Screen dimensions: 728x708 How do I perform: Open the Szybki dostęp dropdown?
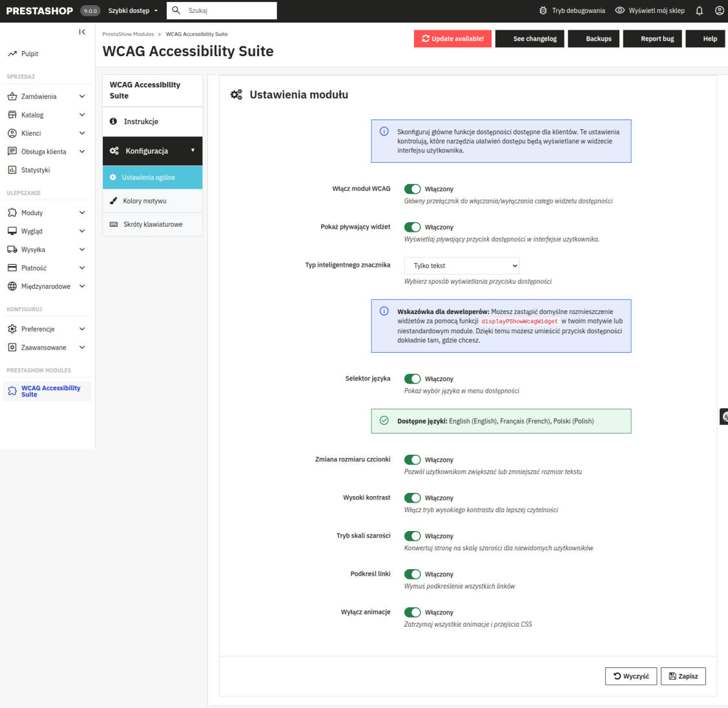pos(133,11)
